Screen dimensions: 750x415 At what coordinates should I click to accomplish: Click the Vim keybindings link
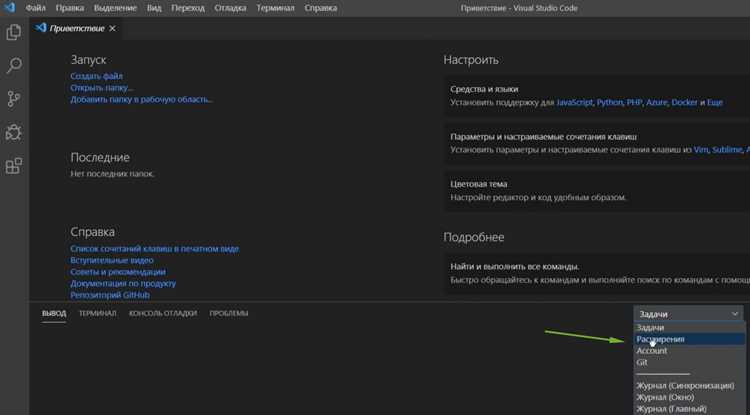click(x=701, y=150)
